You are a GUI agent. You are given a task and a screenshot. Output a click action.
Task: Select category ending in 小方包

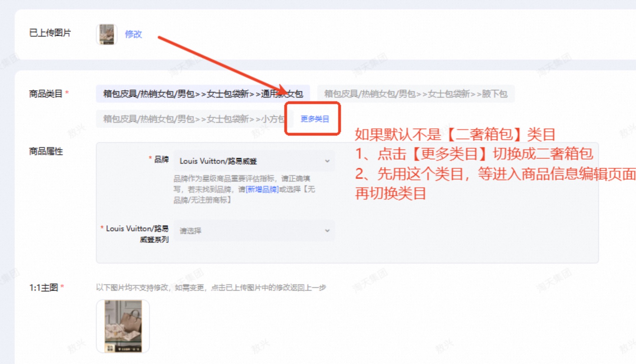tap(194, 119)
